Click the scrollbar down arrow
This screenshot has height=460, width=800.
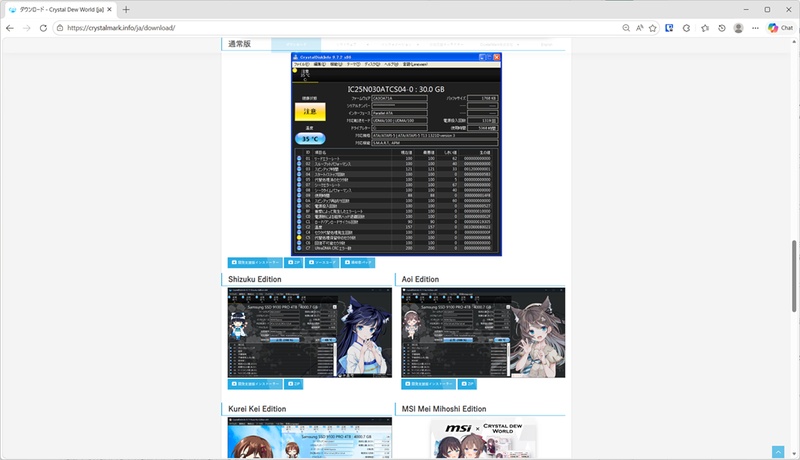pyautogui.click(x=794, y=454)
